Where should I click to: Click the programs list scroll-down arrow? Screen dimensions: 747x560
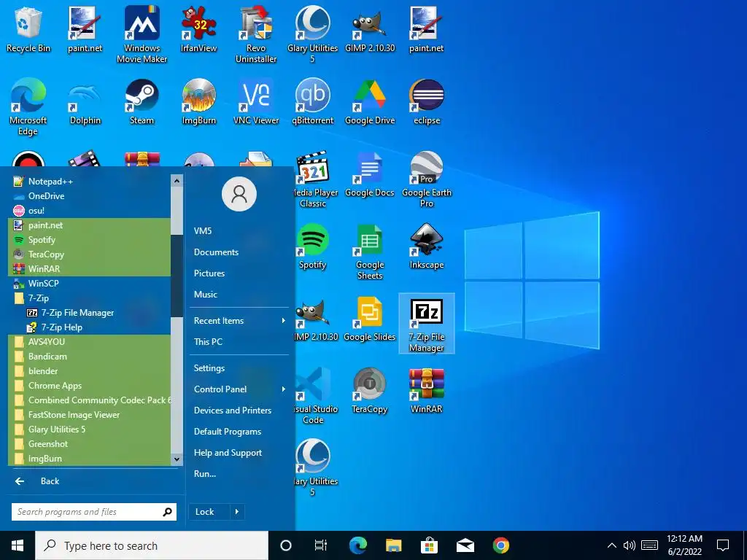177,459
